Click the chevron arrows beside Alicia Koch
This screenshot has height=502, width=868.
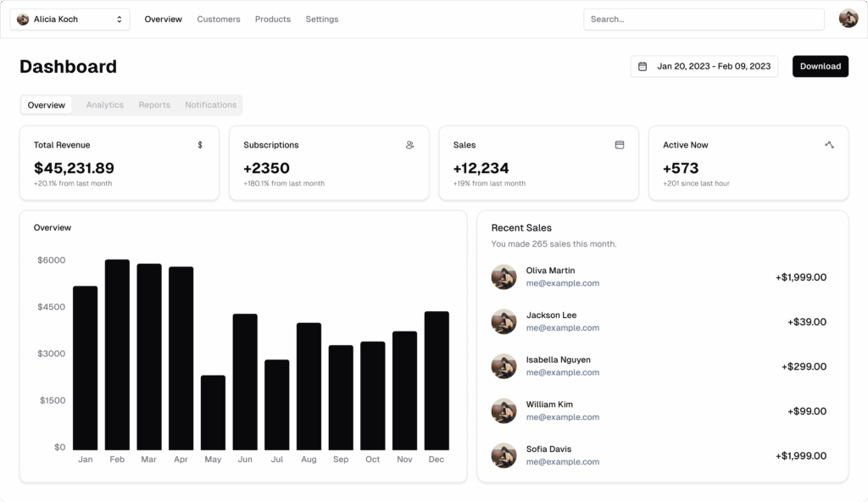tap(120, 19)
